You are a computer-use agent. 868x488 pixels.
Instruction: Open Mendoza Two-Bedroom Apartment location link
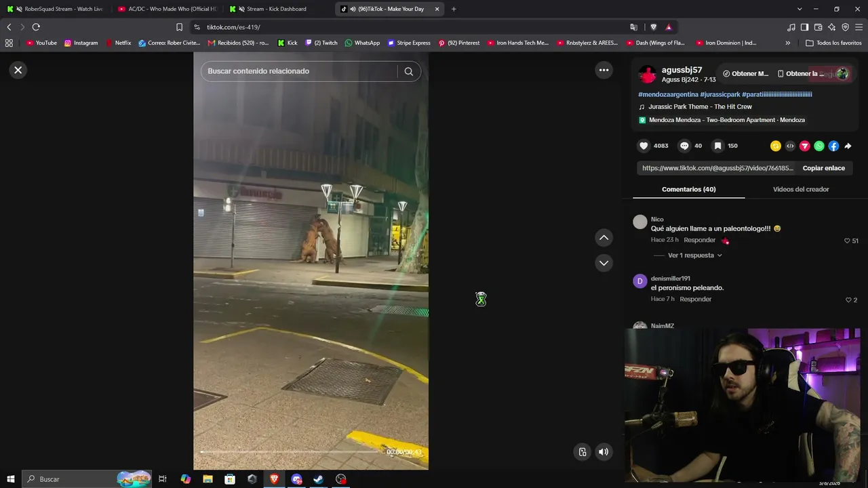(727, 120)
